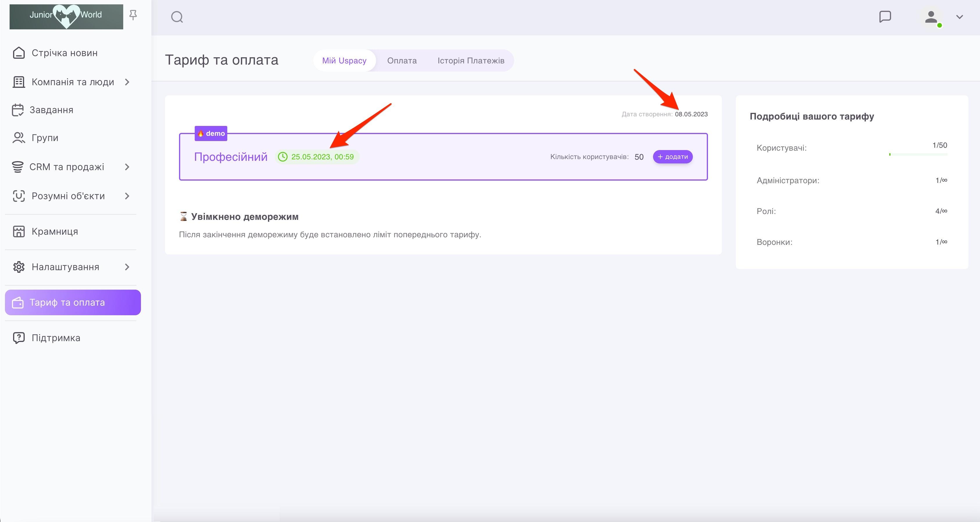
Task: Switch to Історія Платежів tab
Action: (x=471, y=60)
